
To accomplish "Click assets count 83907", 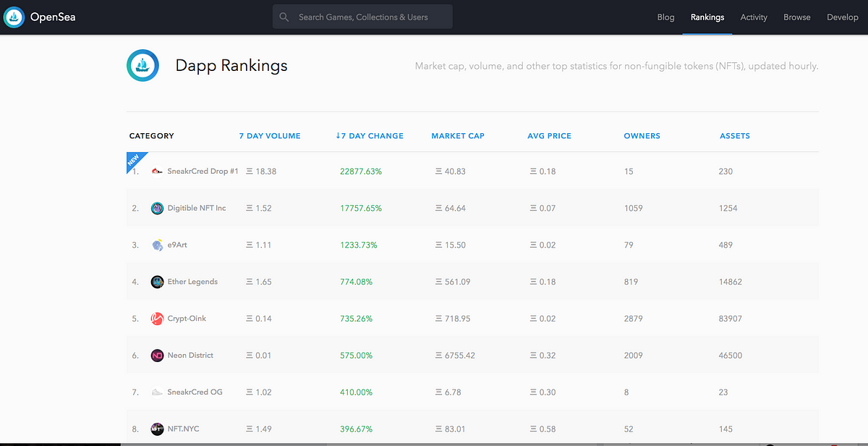I will tap(731, 319).
